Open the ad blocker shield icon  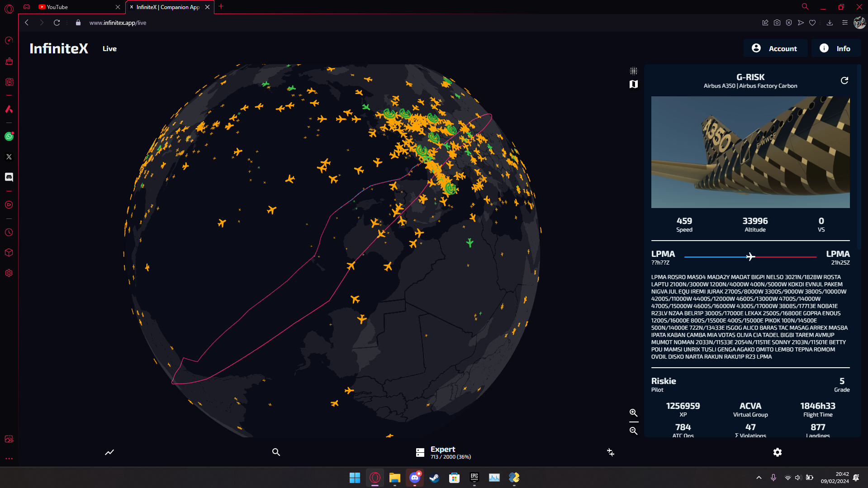[x=789, y=23]
